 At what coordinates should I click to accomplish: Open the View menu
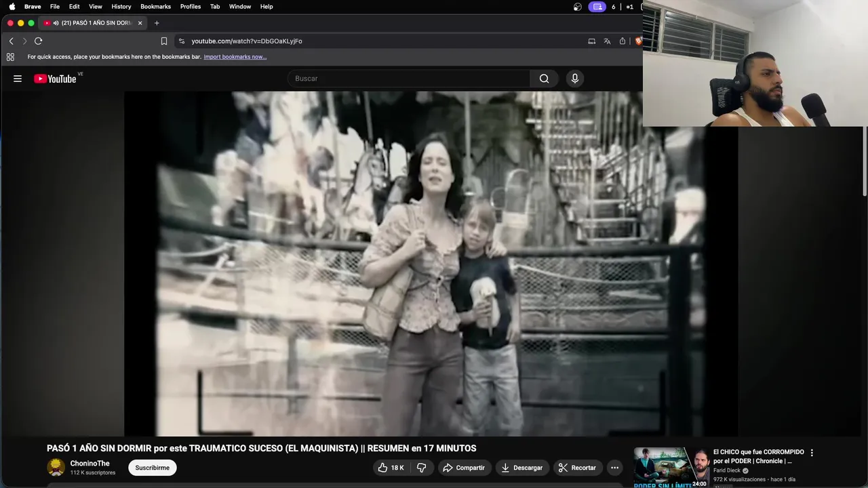tap(96, 7)
